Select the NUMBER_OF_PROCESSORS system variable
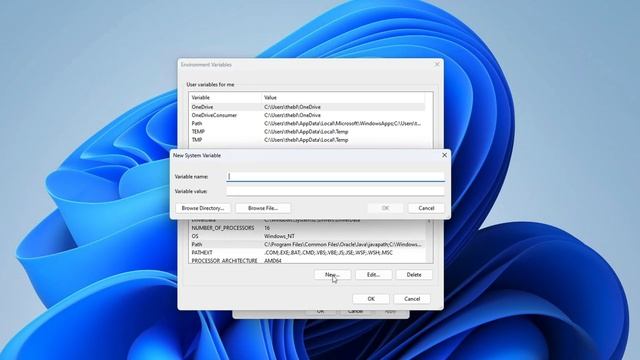The width and height of the screenshot is (640, 360). click(307, 228)
